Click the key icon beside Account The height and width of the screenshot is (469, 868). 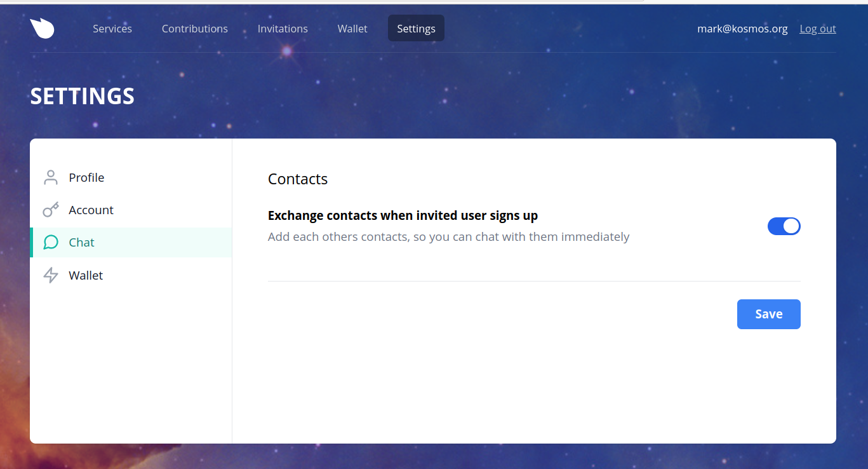(51, 210)
